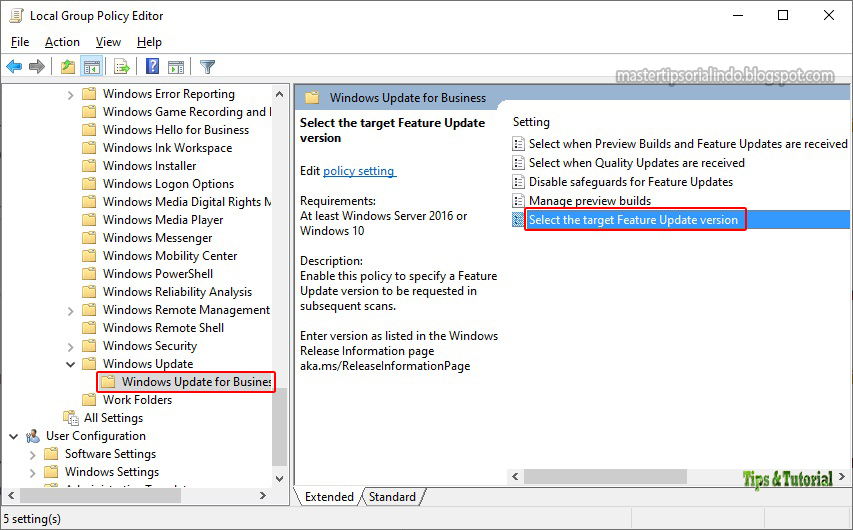Toggle the Show/Hide Console Tree icon
This screenshot has width=853, height=530.
[x=91, y=67]
